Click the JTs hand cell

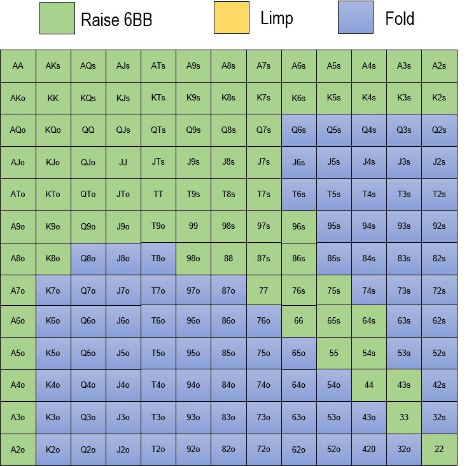158,163
